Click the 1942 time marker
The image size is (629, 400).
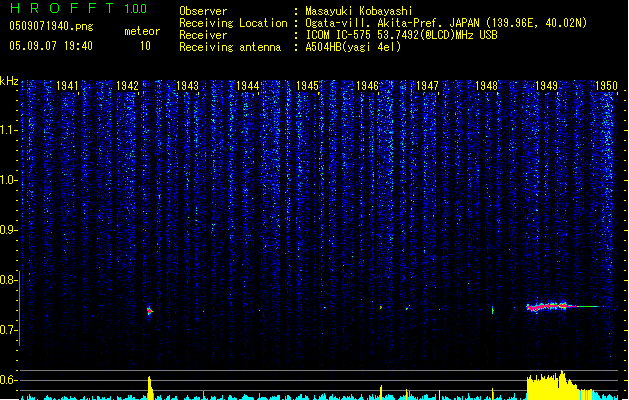point(127,86)
